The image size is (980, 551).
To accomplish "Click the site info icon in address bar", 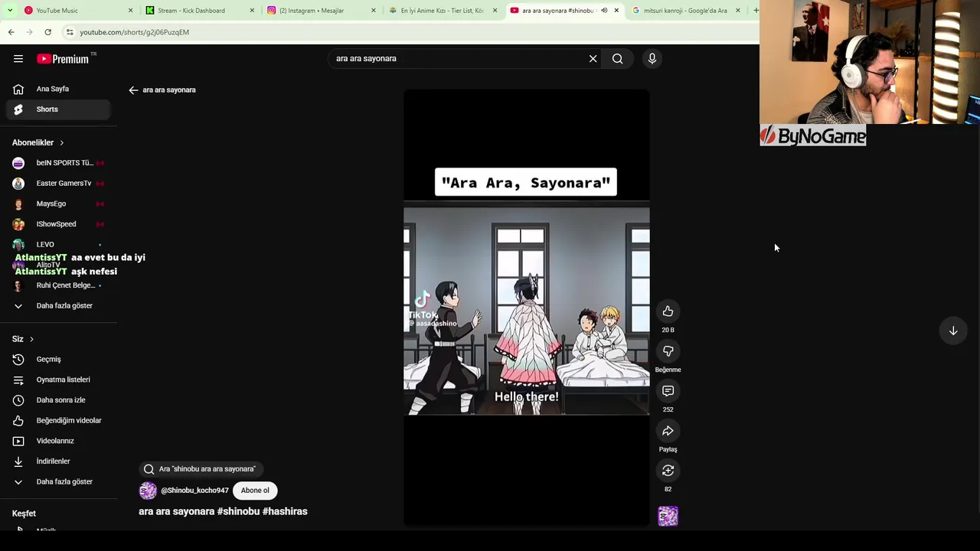I will tap(70, 32).
